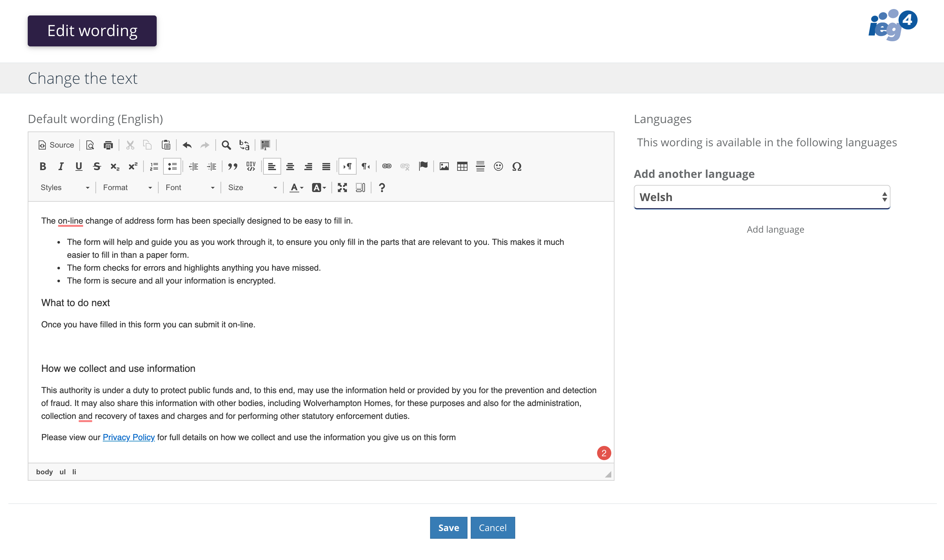Click the Save button
The height and width of the screenshot is (560, 944).
[448, 527]
